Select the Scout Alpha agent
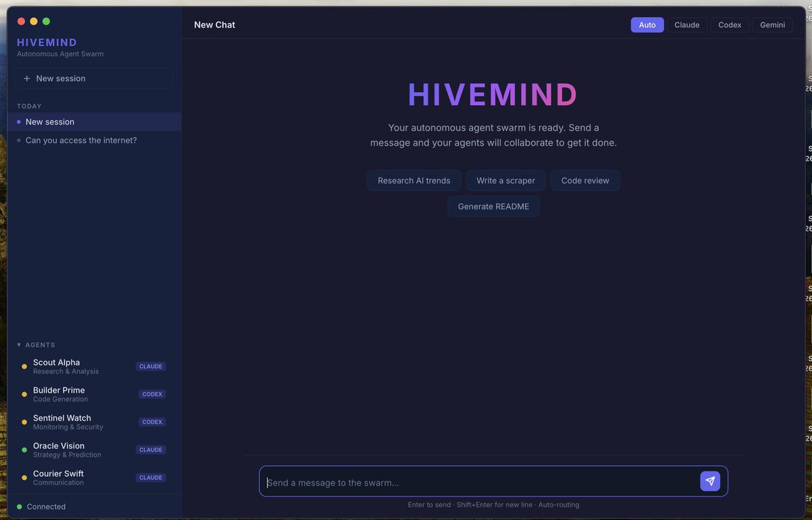This screenshot has width=812, height=520. [x=94, y=366]
